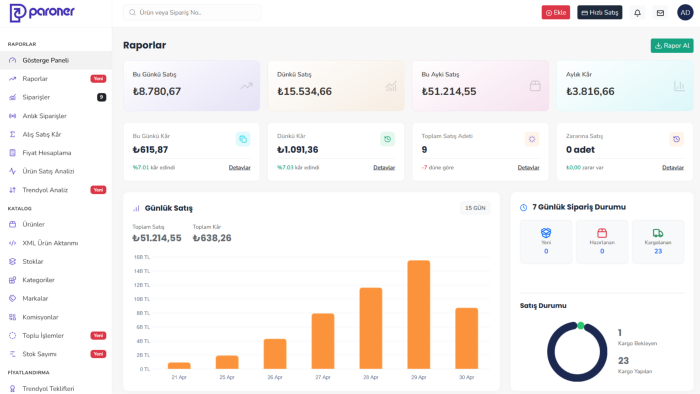Click the Stoklar sidebar icon
Viewport: 700px width, 394px height.
tap(12, 261)
